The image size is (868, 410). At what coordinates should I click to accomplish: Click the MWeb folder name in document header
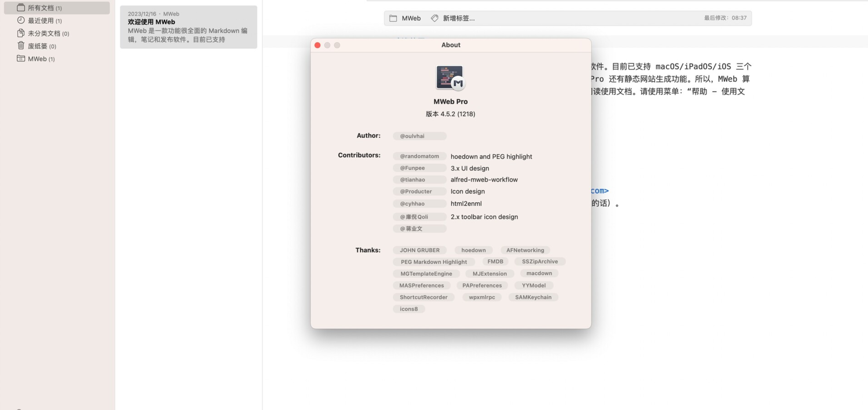point(411,19)
